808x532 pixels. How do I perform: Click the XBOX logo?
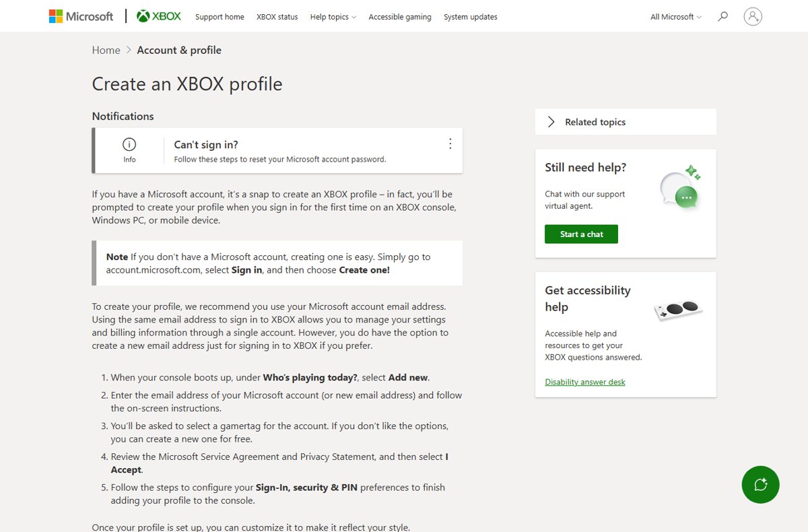[x=159, y=16]
